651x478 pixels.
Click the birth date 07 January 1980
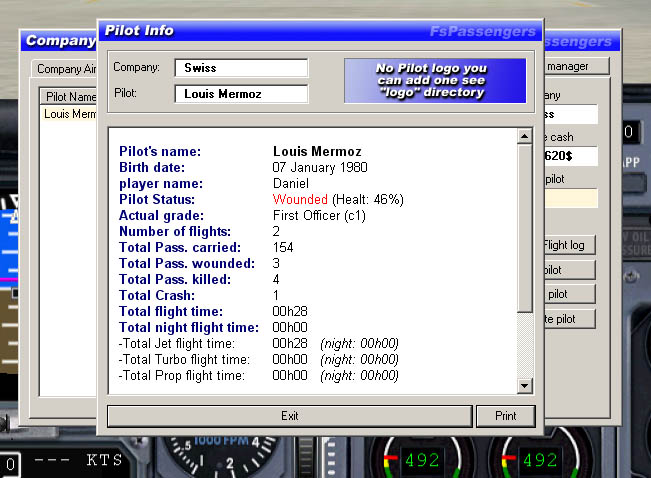tap(320, 168)
